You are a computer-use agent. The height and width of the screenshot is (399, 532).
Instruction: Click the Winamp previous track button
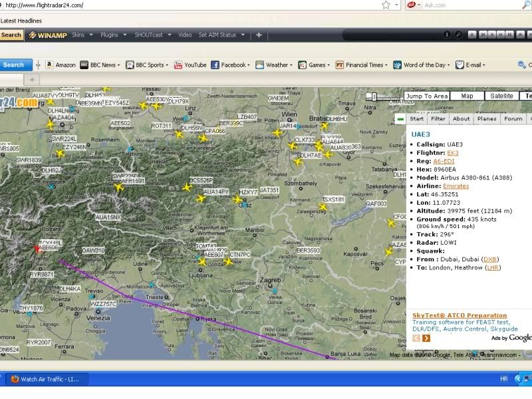483,35
